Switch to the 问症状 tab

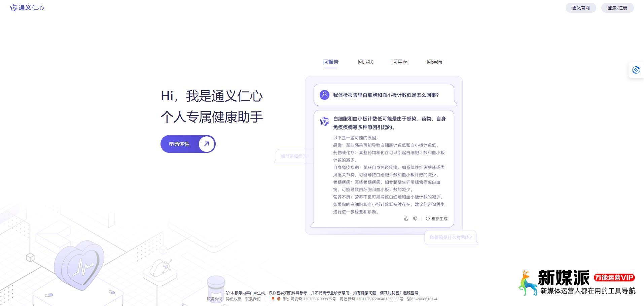point(365,62)
